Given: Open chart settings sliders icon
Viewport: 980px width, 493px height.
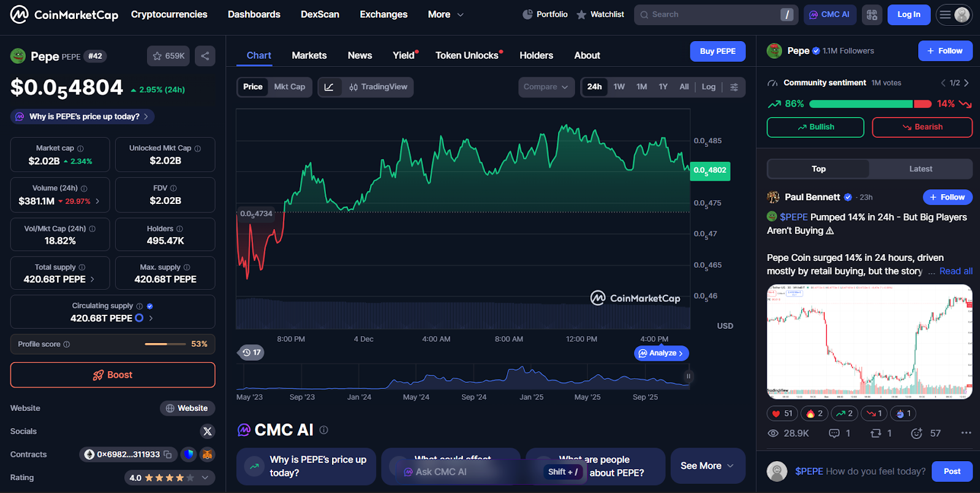Looking at the screenshot, I should tap(734, 87).
